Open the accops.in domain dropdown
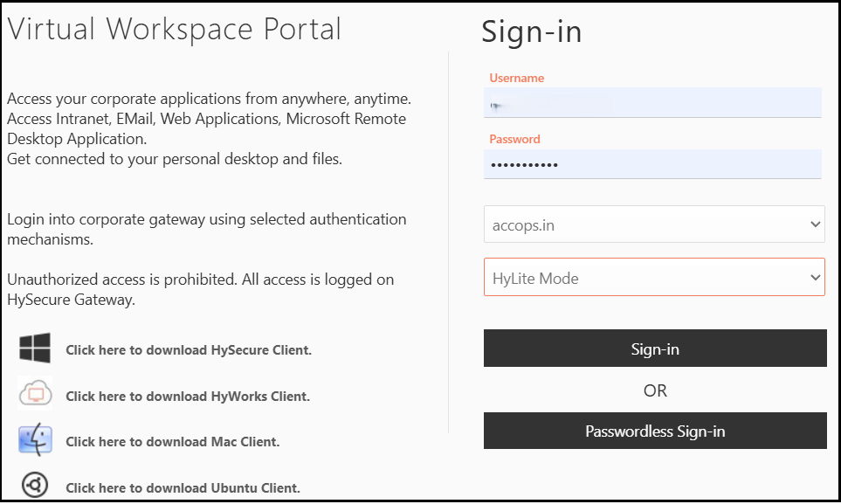Image resolution: width=841 pixels, height=504 pixels. click(654, 224)
